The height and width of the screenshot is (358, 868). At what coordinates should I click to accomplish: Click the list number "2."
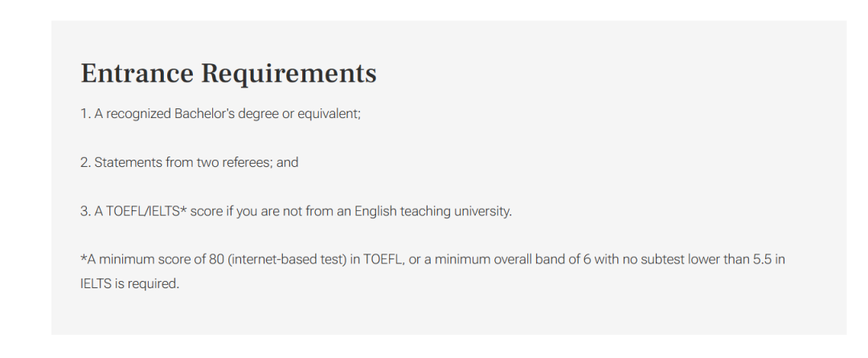(86, 162)
